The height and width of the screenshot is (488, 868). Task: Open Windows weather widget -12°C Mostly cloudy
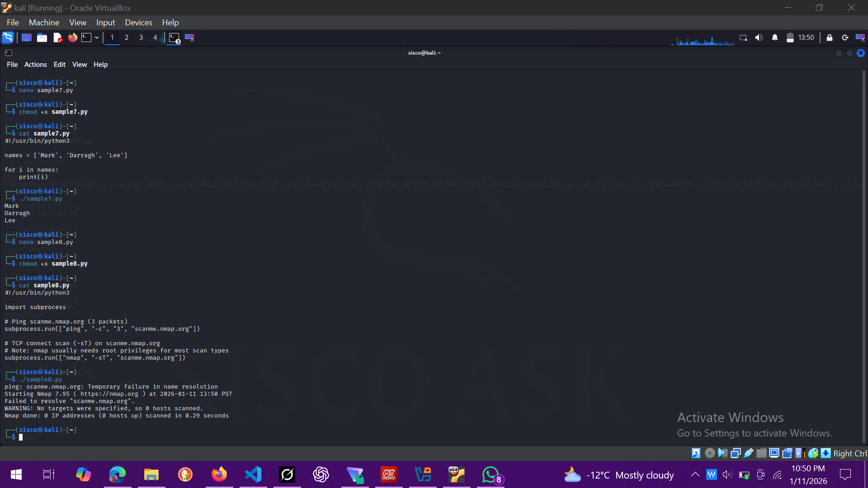(618, 475)
